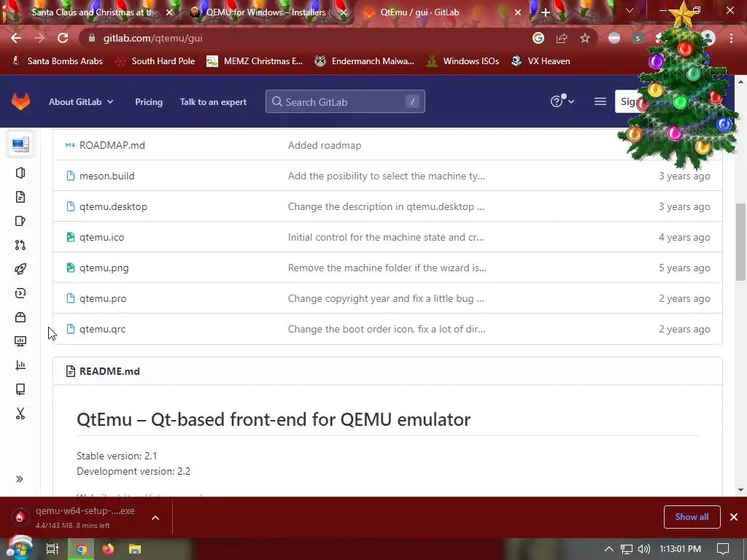Open qtemu.qrc file
747x560 pixels.
tap(102, 329)
